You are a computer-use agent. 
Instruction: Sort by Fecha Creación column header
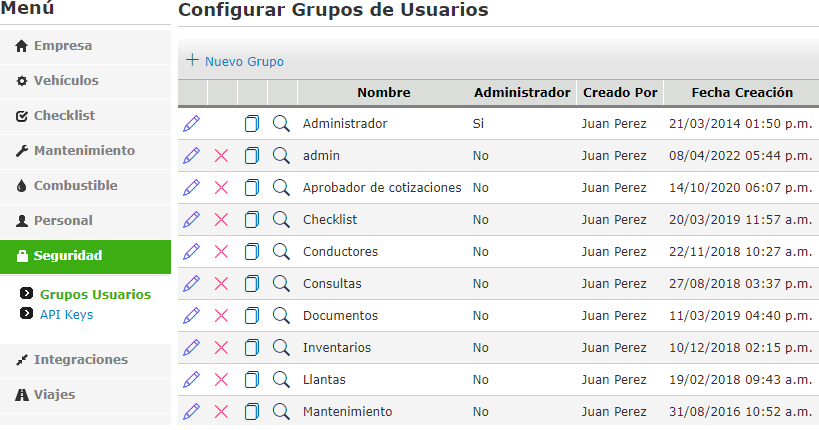742,93
